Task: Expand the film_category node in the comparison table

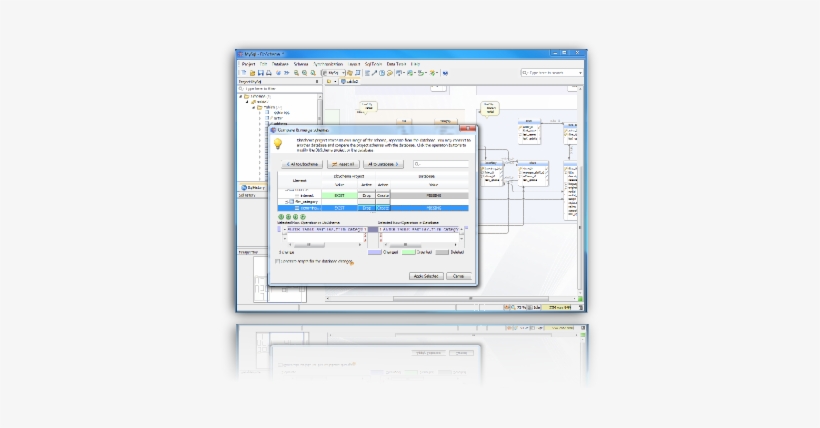Action: (287, 201)
